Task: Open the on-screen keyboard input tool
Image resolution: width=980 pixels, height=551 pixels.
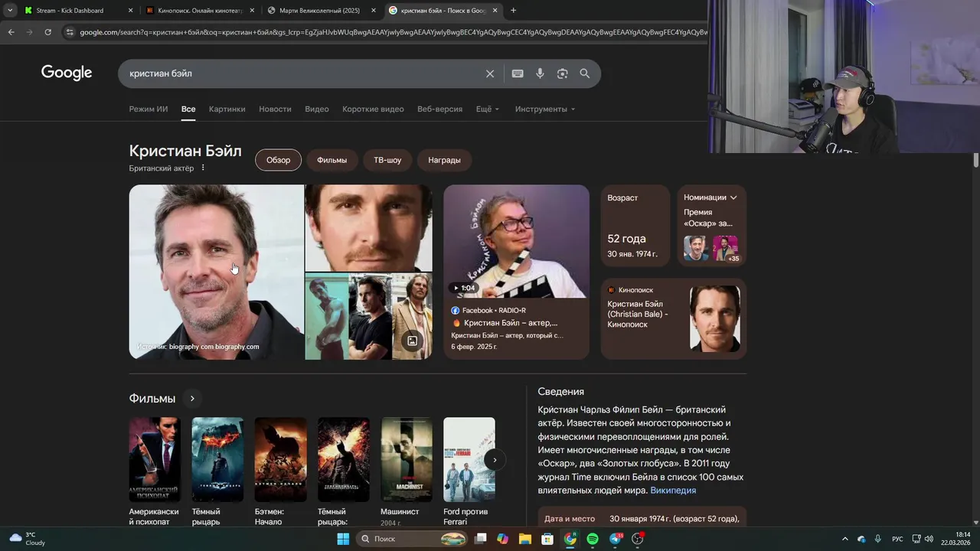Action: [x=518, y=73]
